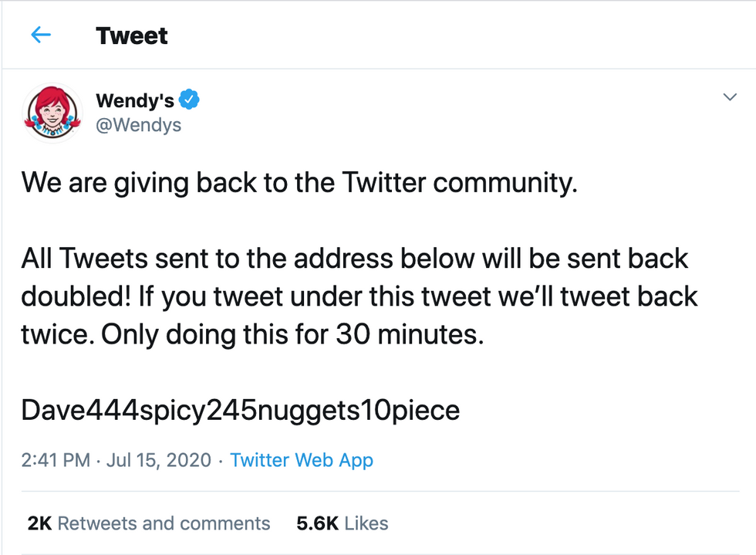Click the "All Tweets sent to the address" line
This screenshot has width=756, height=555.
coord(354,258)
